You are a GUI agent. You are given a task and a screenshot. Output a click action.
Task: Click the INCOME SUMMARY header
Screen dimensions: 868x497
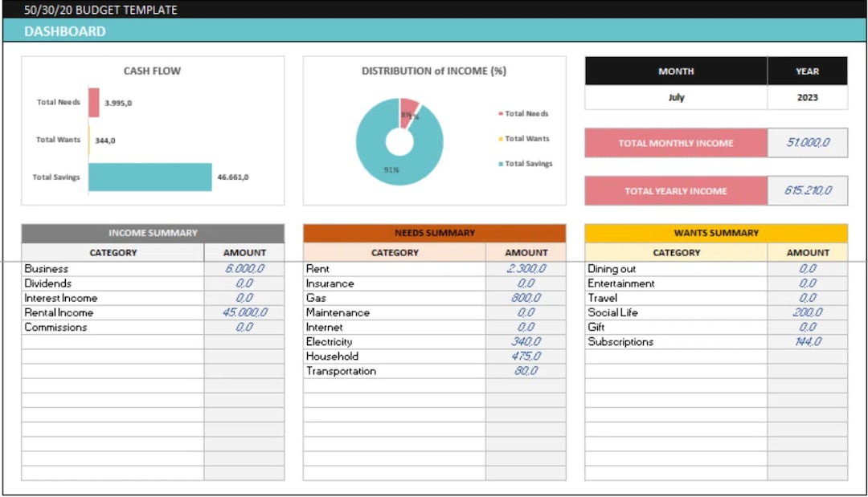click(x=153, y=232)
